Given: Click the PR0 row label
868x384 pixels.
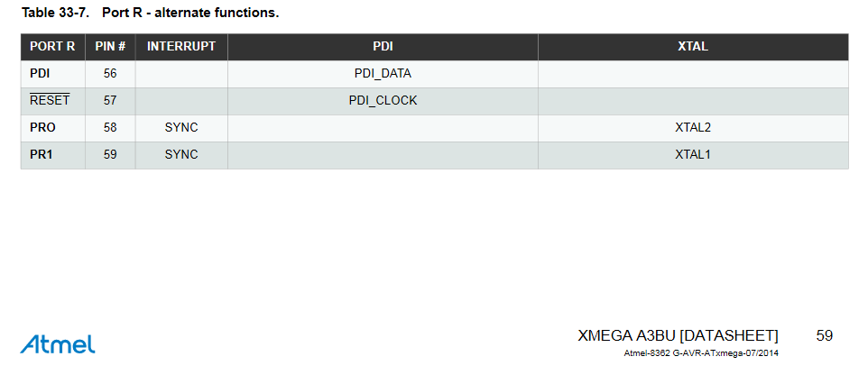Looking at the screenshot, I should point(52,128).
